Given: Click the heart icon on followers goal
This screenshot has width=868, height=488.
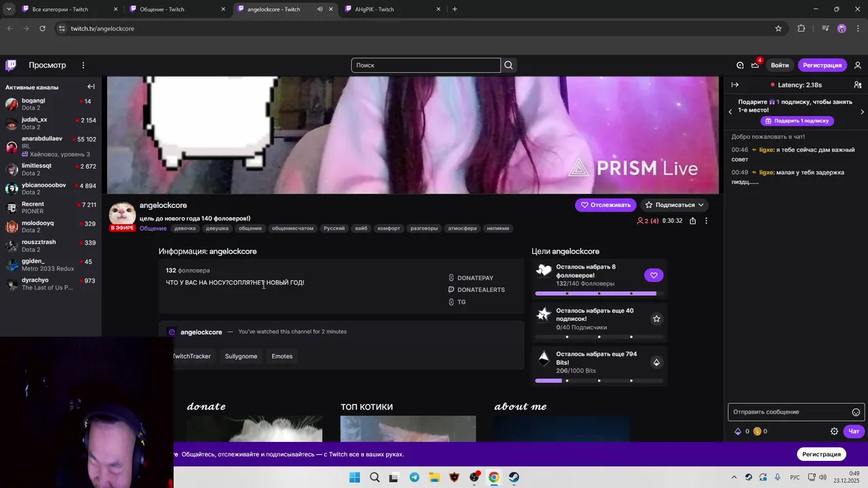Looking at the screenshot, I should 654,275.
